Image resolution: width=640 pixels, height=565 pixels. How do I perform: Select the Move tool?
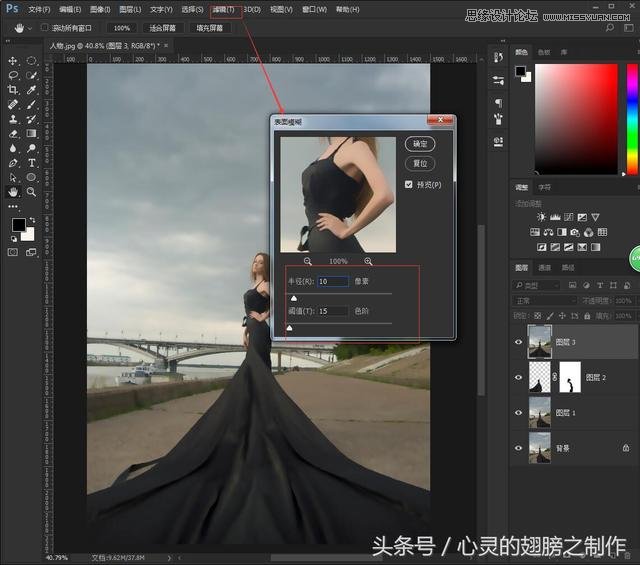click(13, 61)
